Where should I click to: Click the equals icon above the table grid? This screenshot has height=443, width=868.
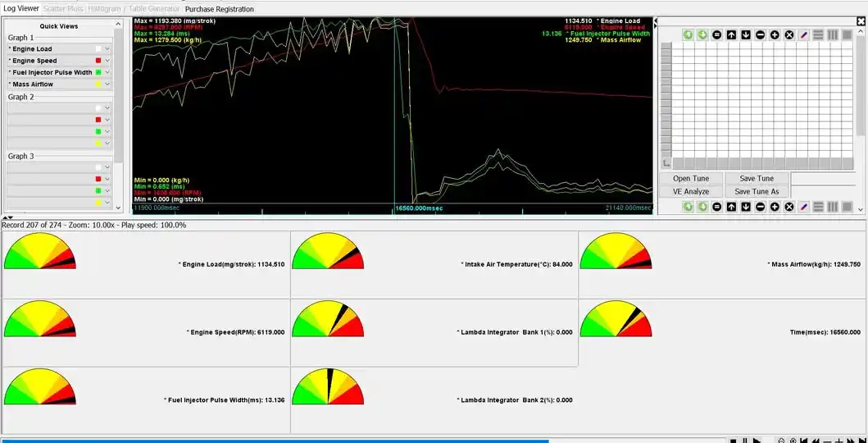click(716, 35)
